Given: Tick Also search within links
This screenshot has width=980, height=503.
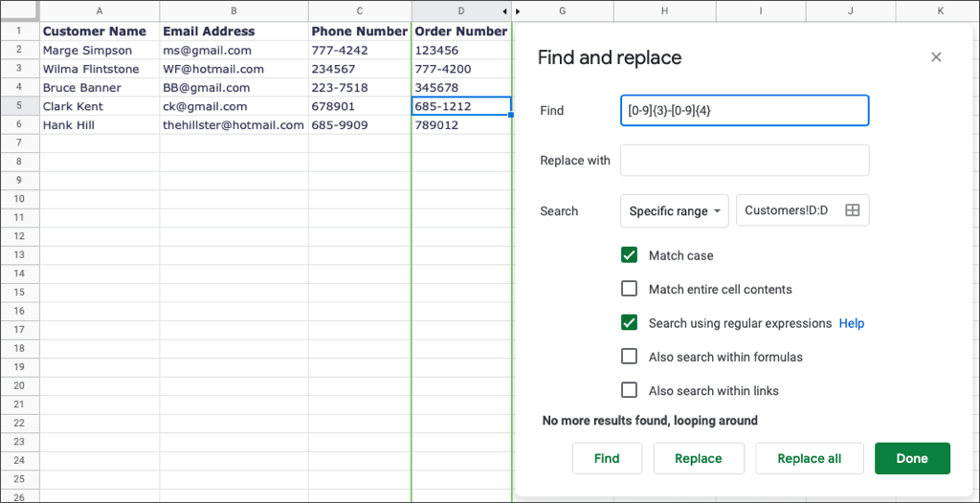Looking at the screenshot, I should pyautogui.click(x=629, y=390).
